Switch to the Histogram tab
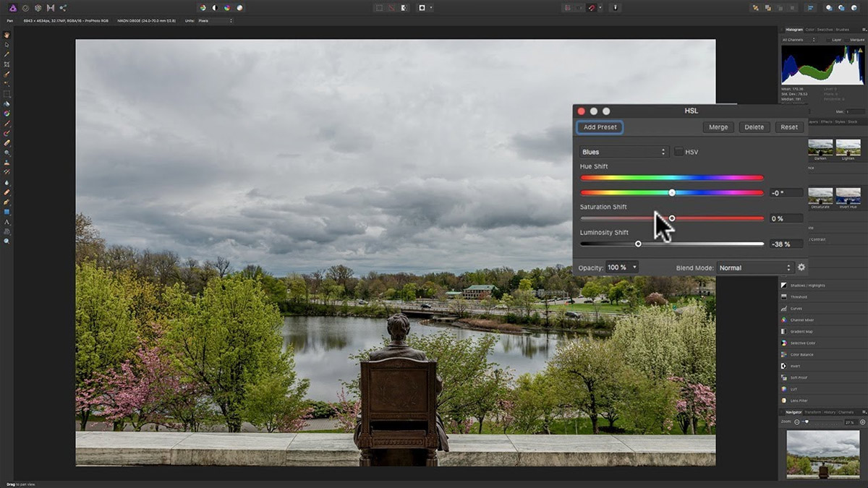 pos(793,30)
